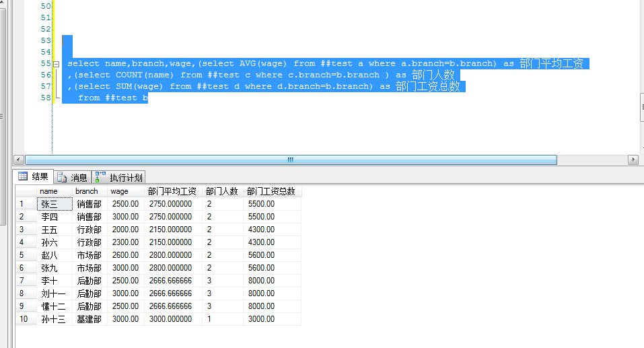The width and height of the screenshot is (644, 348).
Task: Click the horizontal scrollbar left arrow
Action: pyautogui.click(x=18, y=160)
